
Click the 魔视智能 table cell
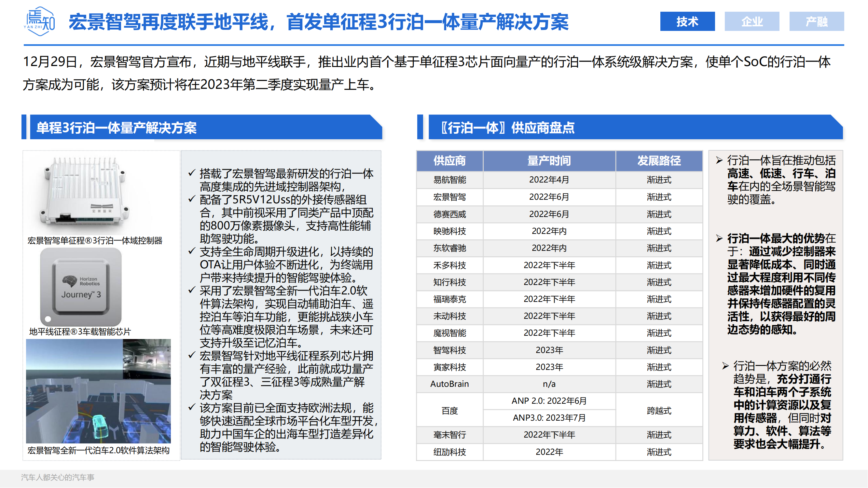point(450,333)
